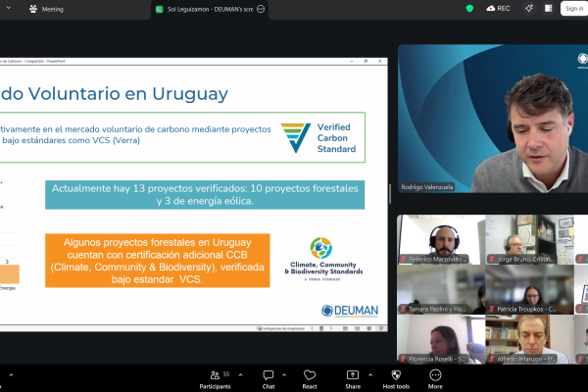Screen dimensions: 588x392
Task: Expand the Share options caret
Action: [370, 374]
